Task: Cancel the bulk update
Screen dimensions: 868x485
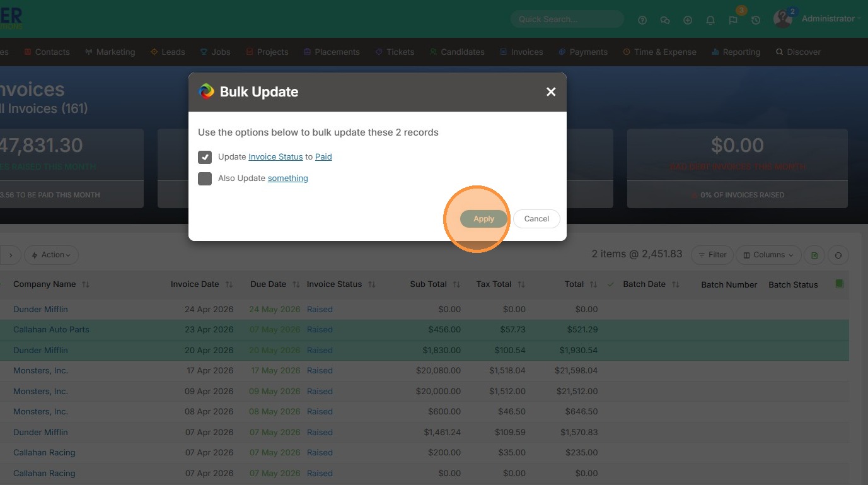Action: pos(536,219)
